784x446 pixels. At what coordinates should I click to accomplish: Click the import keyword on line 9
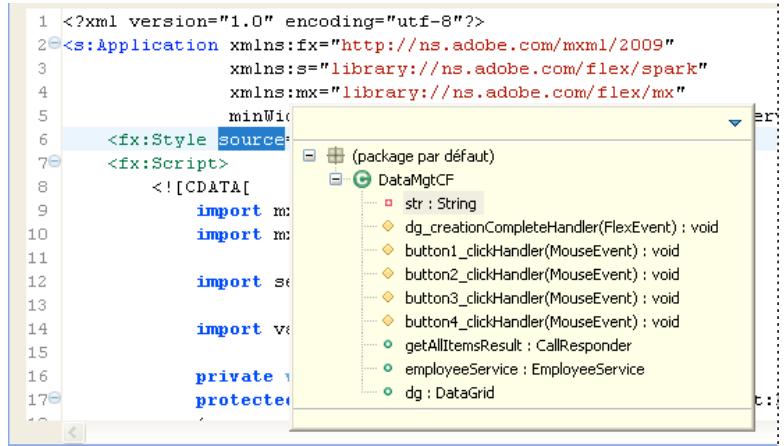point(229,210)
